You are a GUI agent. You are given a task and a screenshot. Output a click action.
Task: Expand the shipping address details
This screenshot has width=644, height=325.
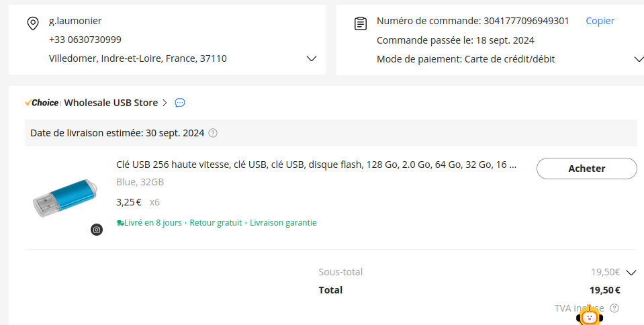coord(311,58)
